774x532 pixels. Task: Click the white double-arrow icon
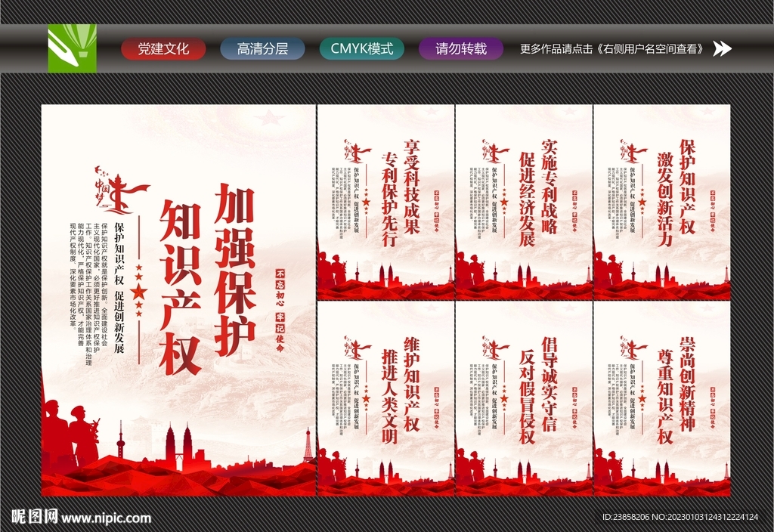click(x=722, y=48)
